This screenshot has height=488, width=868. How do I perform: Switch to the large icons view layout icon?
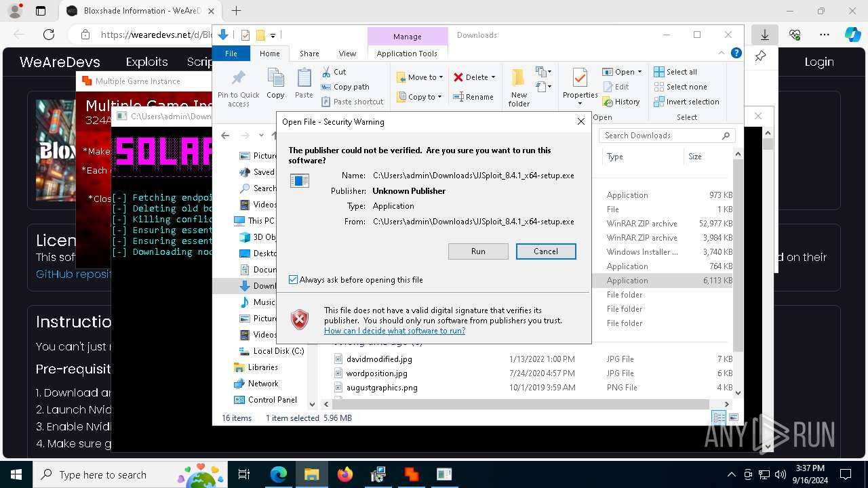coord(733,418)
